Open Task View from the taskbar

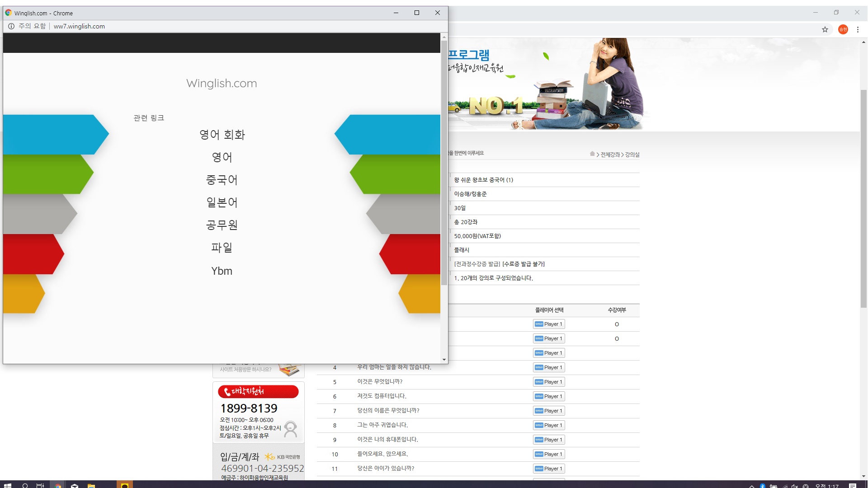coord(40,486)
